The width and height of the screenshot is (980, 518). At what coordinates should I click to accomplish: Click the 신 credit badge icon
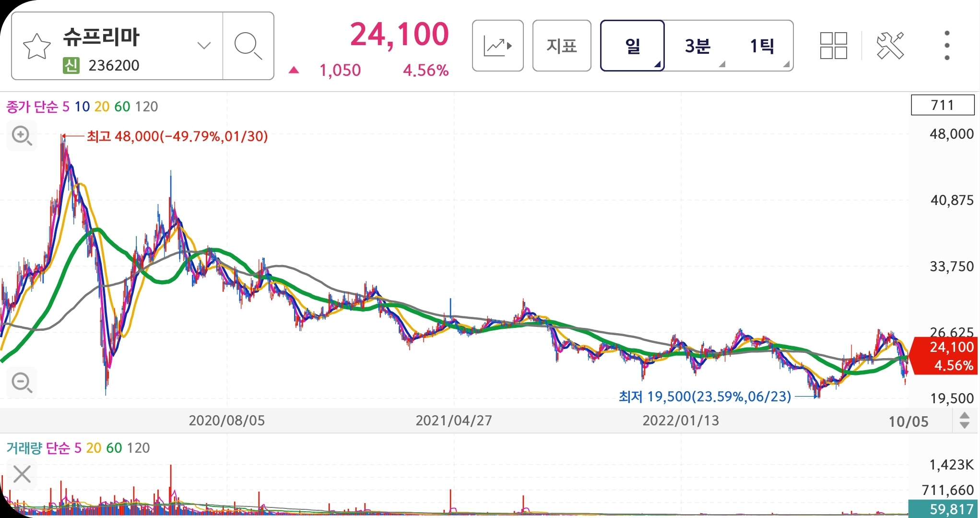tap(71, 65)
